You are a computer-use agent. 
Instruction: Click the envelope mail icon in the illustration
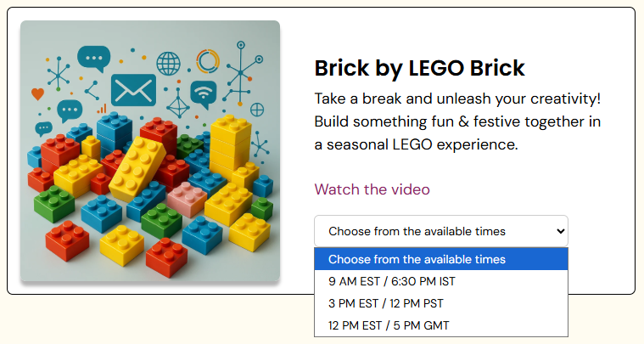(133, 89)
